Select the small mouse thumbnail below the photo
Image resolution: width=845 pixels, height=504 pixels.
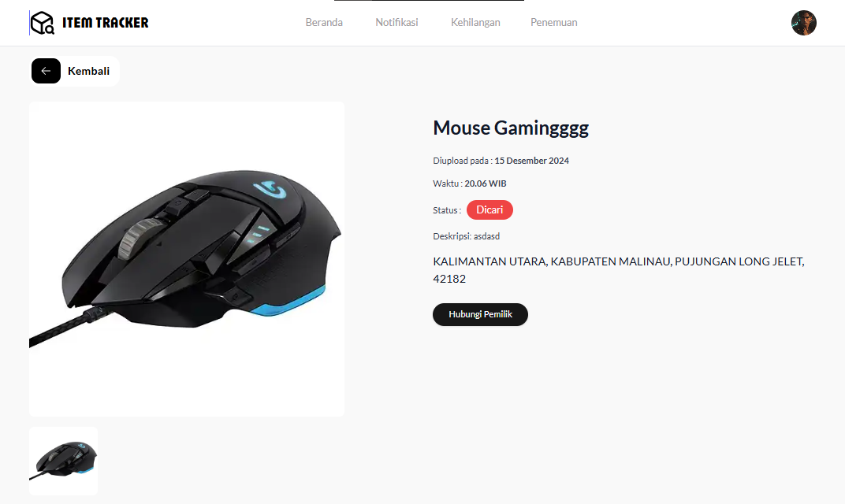64,461
